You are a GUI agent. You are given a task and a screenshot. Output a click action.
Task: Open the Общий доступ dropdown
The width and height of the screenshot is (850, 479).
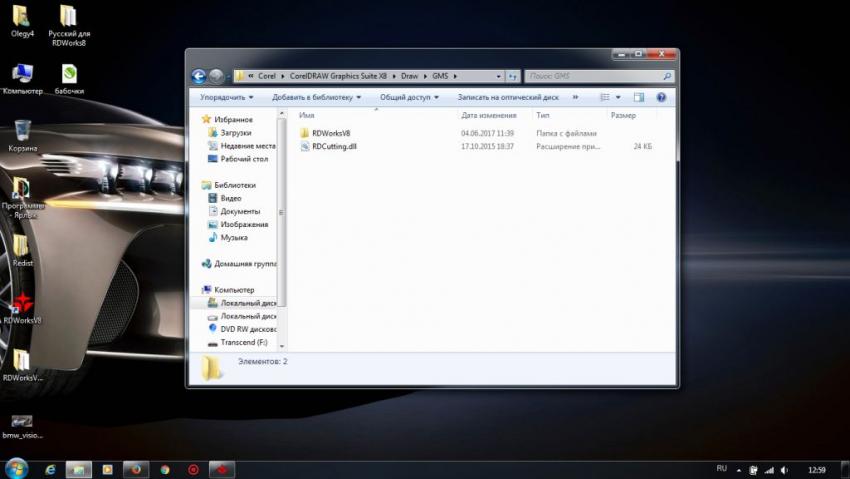(x=409, y=98)
